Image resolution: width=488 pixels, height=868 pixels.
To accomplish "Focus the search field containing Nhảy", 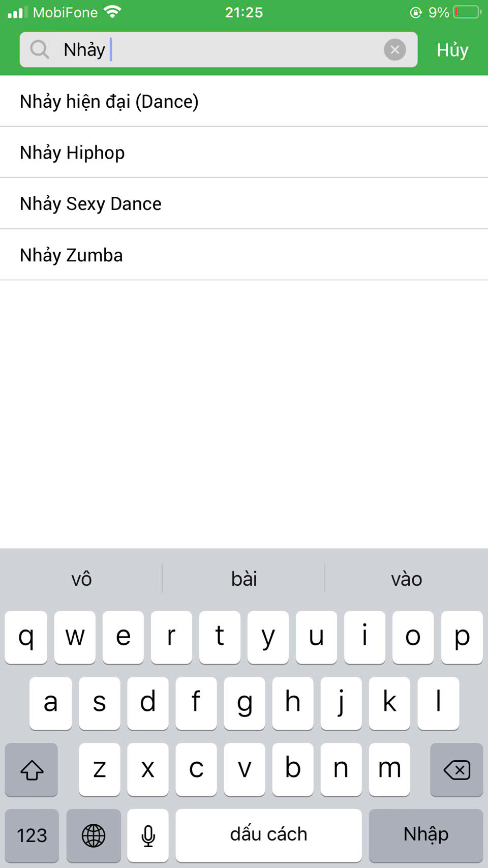I will pyautogui.click(x=219, y=50).
